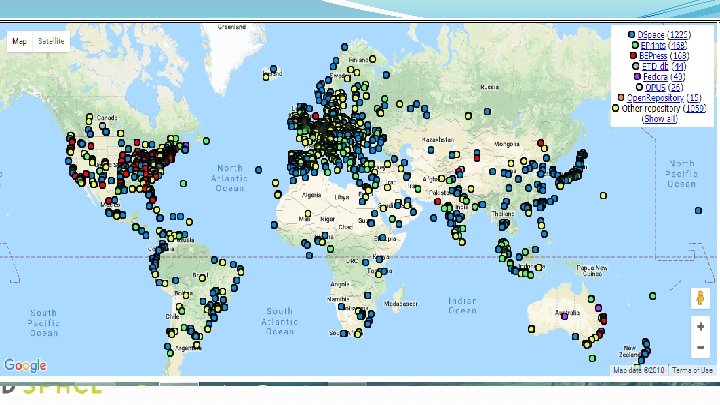This screenshot has height=405, width=720.
Task: Click the orange OpenRepository legend swatch
Action: coord(621,98)
